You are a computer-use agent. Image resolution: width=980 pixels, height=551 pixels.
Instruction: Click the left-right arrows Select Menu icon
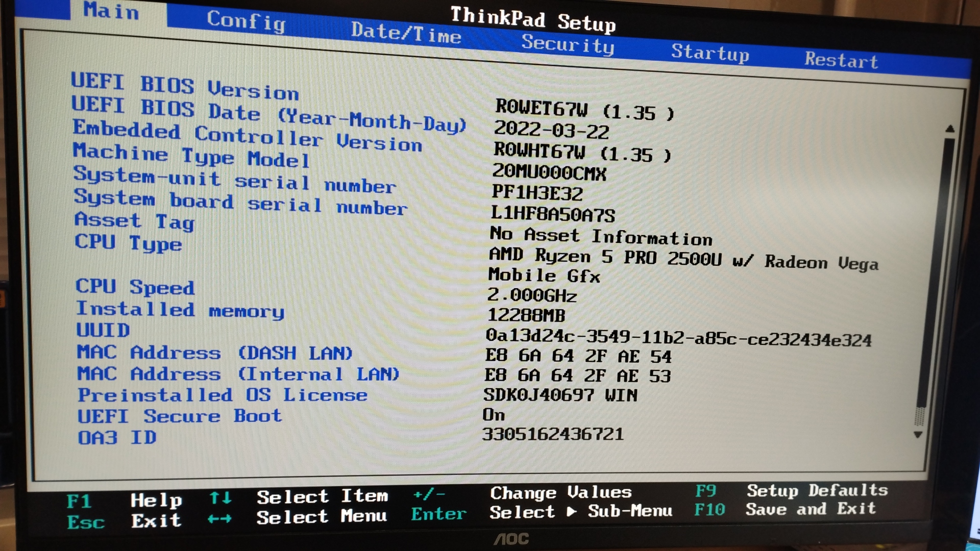pyautogui.click(x=219, y=519)
